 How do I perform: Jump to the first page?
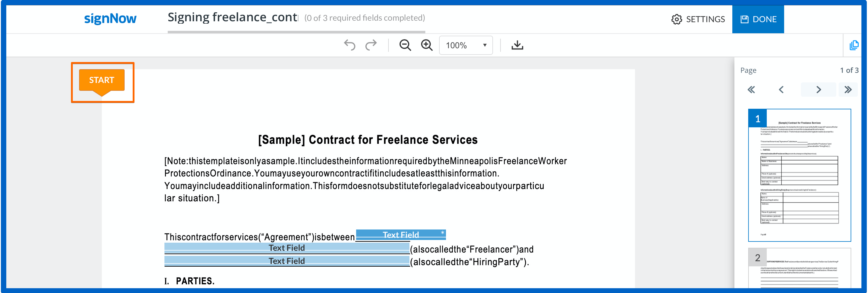pyautogui.click(x=751, y=90)
